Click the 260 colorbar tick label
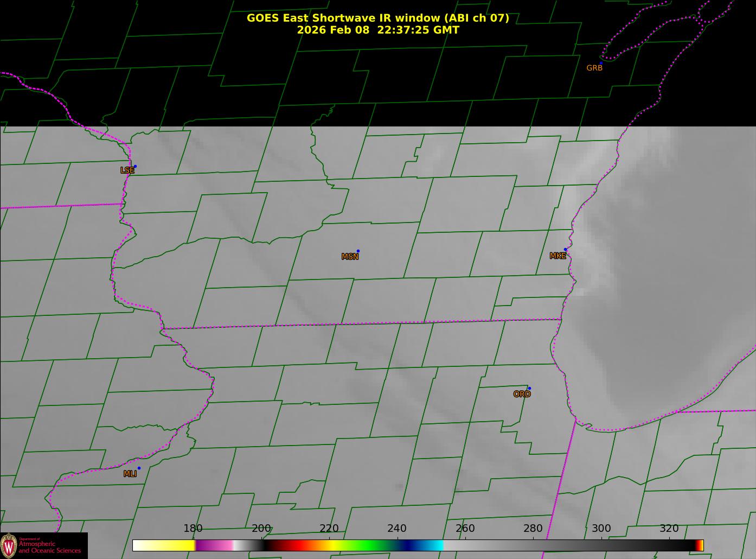756x559 pixels. click(465, 529)
